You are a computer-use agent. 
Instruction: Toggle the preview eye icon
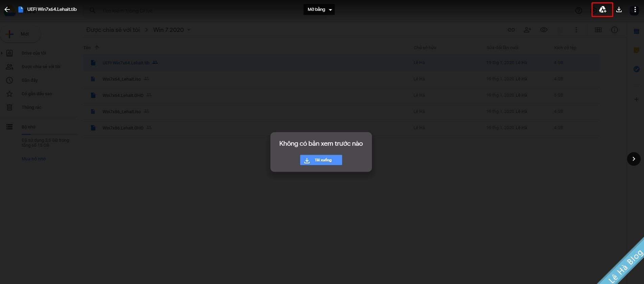544,30
